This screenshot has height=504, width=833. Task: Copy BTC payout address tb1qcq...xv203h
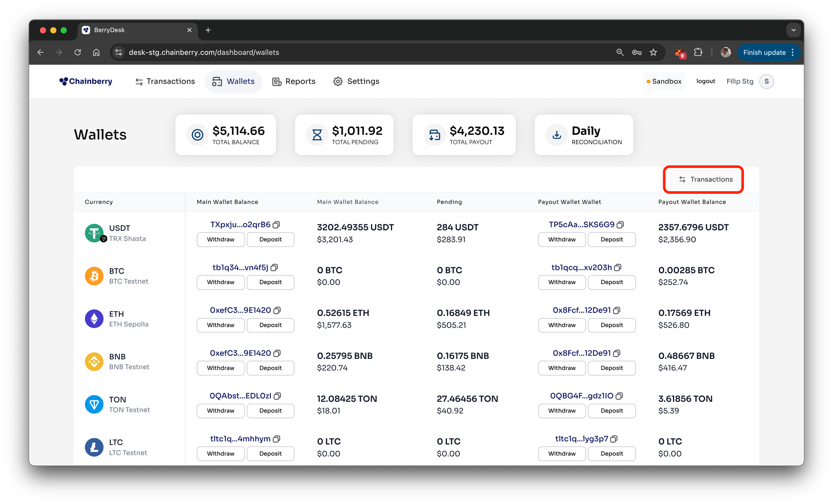pos(618,267)
